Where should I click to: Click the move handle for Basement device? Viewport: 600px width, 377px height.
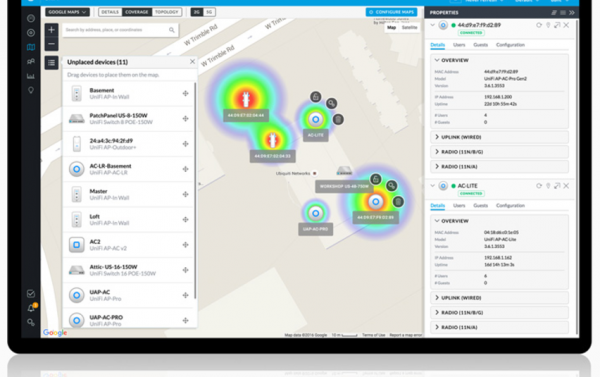[186, 93]
